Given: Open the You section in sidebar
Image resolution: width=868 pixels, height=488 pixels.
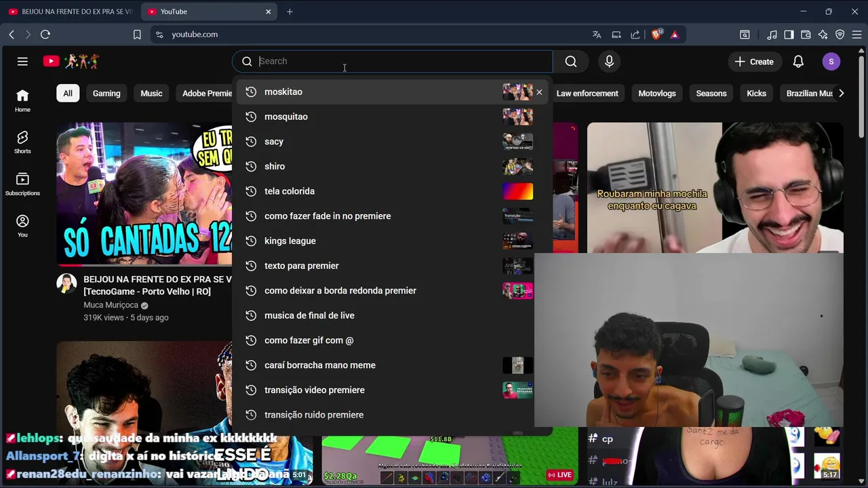Looking at the screenshot, I should (22, 226).
